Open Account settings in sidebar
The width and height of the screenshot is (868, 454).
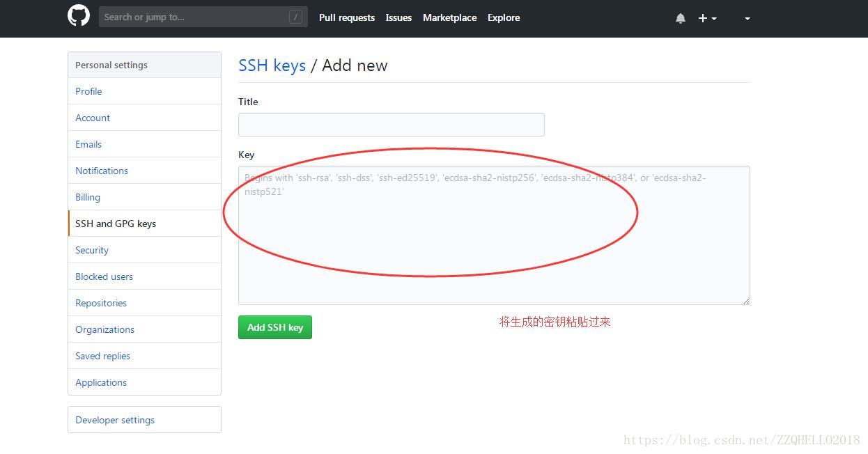144,118
